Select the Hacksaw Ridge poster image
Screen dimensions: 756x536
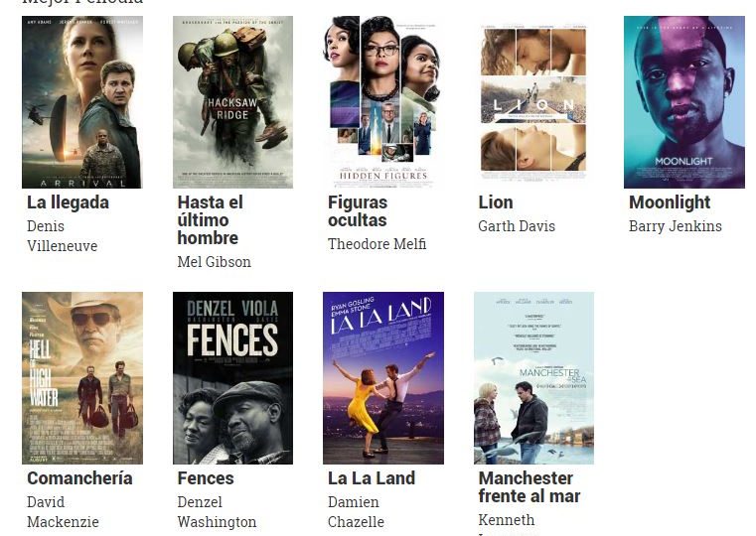click(x=232, y=102)
